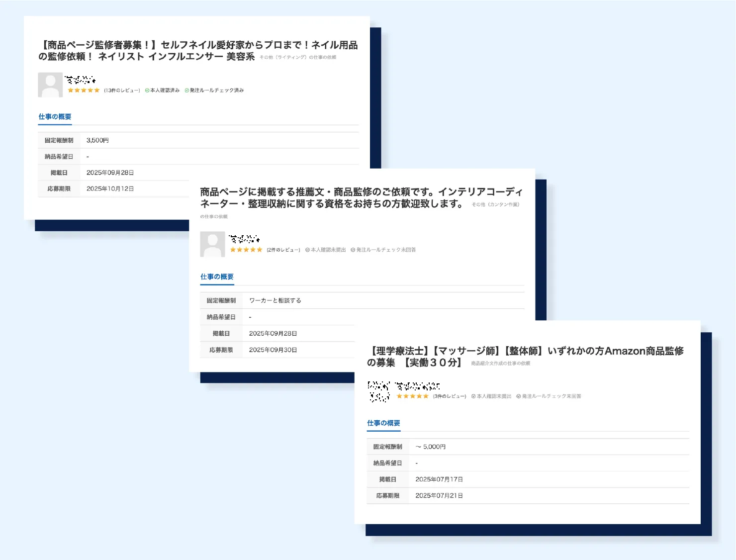Screen dimensions: 736x560
Task: Click the avatar on the nail products listing
Action: 50,85
